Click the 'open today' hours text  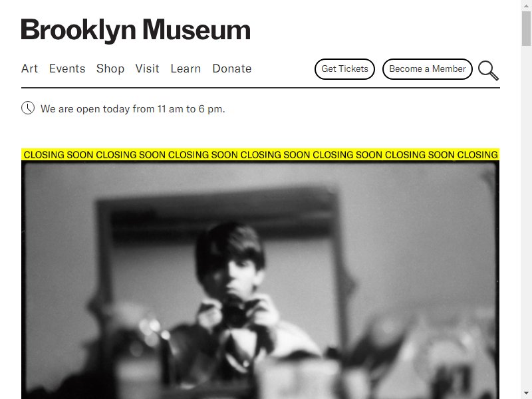click(132, 109)
